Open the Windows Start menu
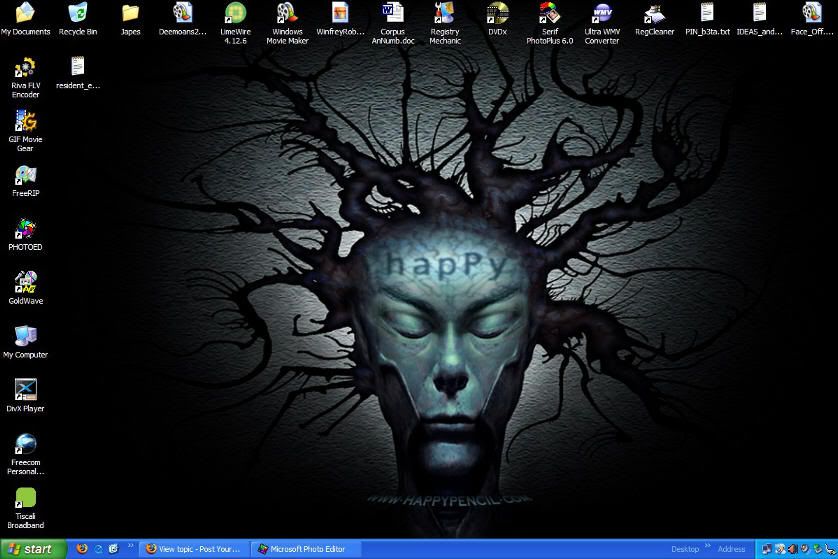This screenshot has width=838, height=559. tap(33, 549)
